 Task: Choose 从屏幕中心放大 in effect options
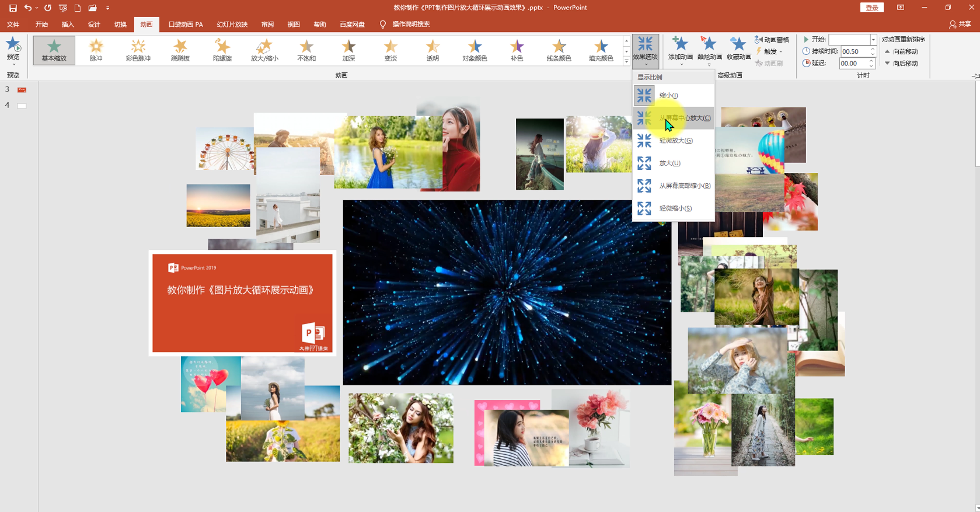[674, 118]
